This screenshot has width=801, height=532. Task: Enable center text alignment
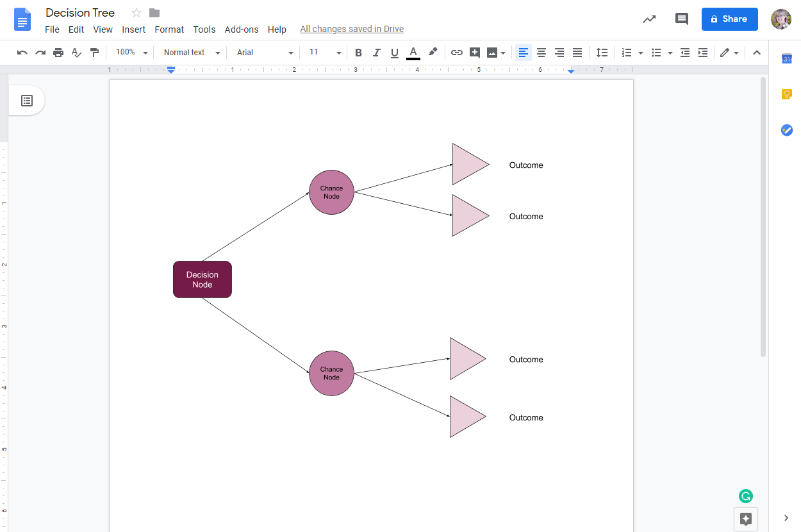coord(541,53)
